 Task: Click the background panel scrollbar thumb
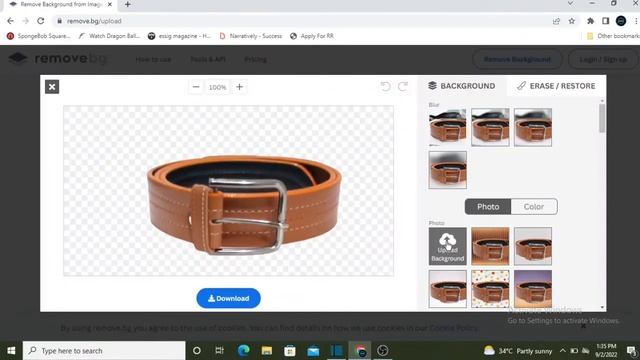[602, 118]
